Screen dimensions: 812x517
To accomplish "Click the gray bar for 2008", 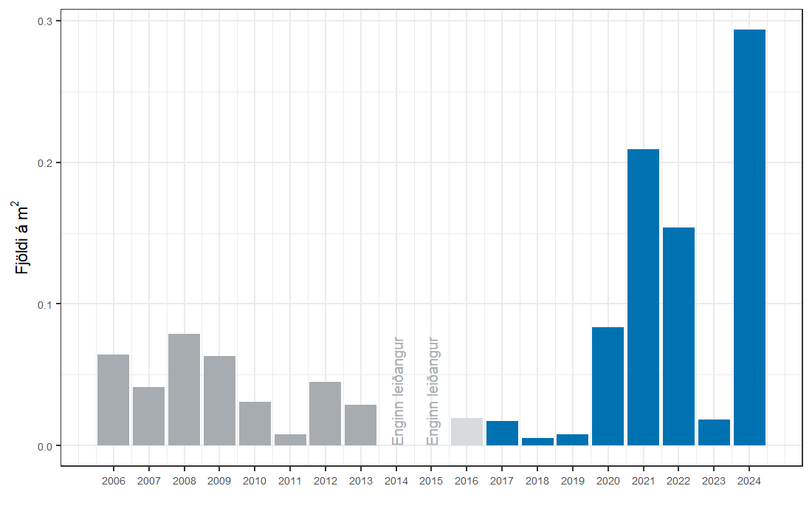I will tap(184, 389).
